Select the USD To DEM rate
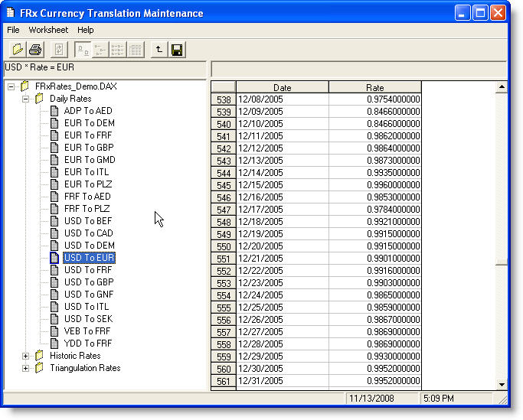This screenshot has width=523, height=420. [x=90, y=246]
